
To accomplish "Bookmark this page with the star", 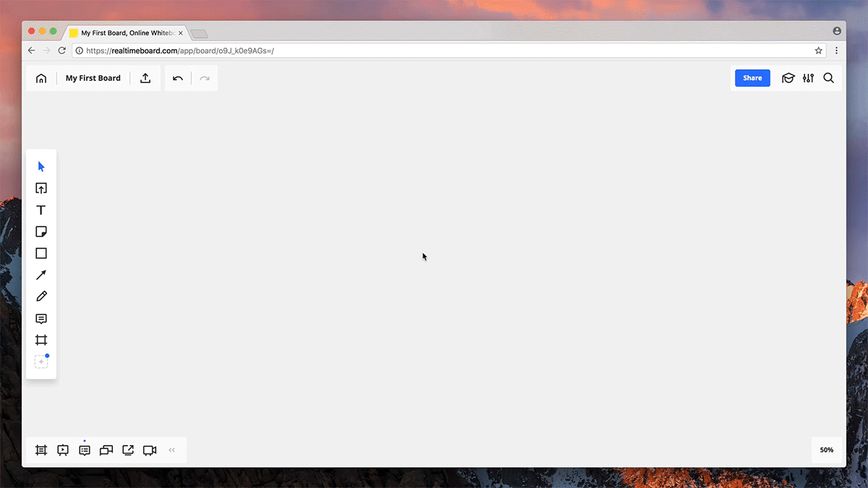I will (819, 51).
